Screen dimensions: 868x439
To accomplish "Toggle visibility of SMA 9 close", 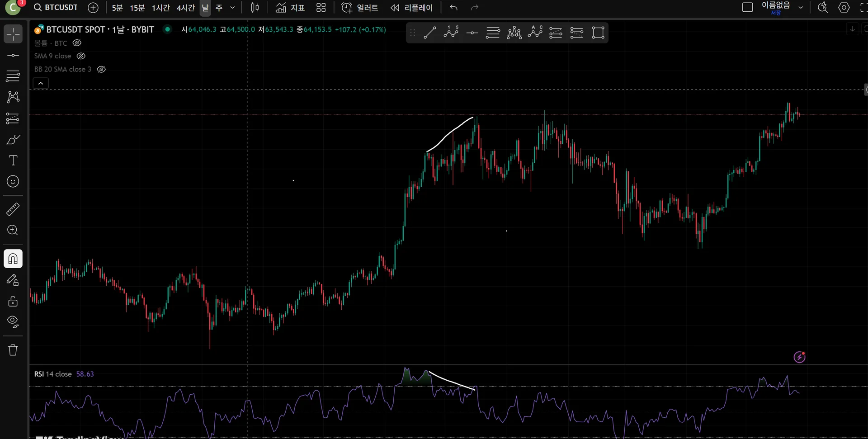I will coord(81,56).
